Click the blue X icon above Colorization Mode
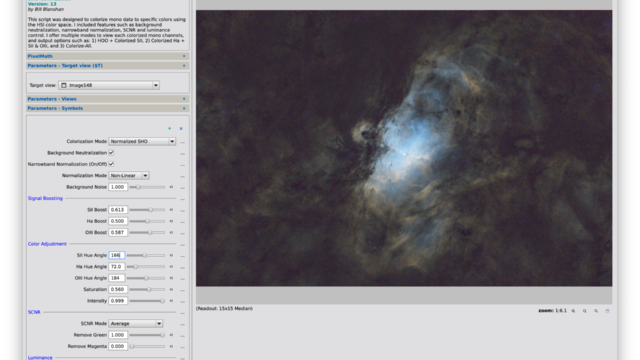This screenshot has height=360, width=640. pyautogui.click(x=181, y=129)
